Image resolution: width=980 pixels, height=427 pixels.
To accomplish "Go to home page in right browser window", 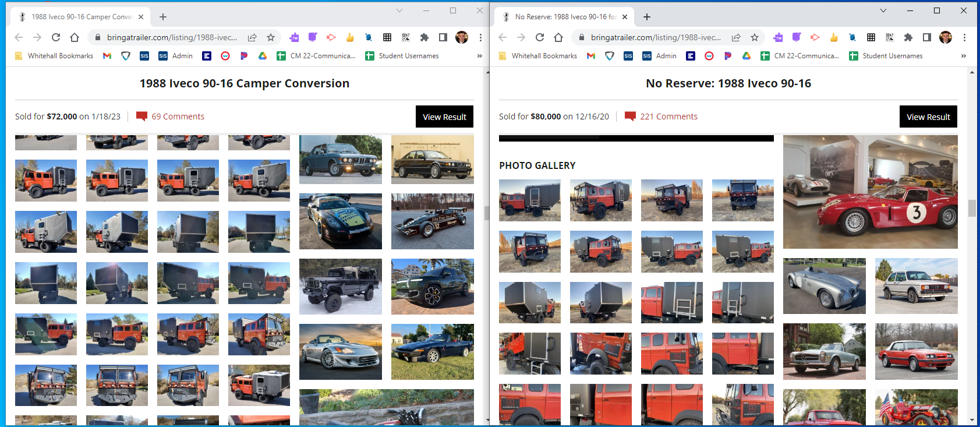I will (x=558, y=37).
